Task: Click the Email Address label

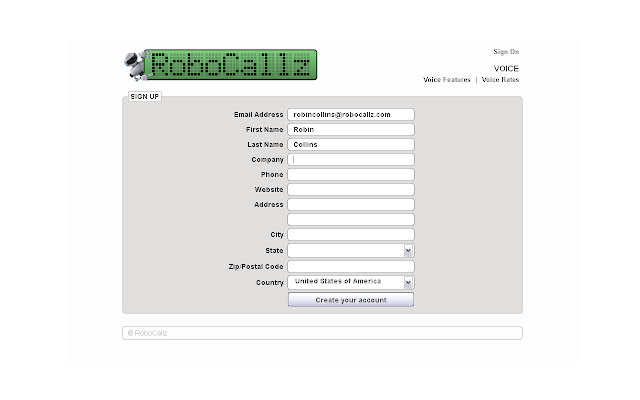Action: (258, 115)
